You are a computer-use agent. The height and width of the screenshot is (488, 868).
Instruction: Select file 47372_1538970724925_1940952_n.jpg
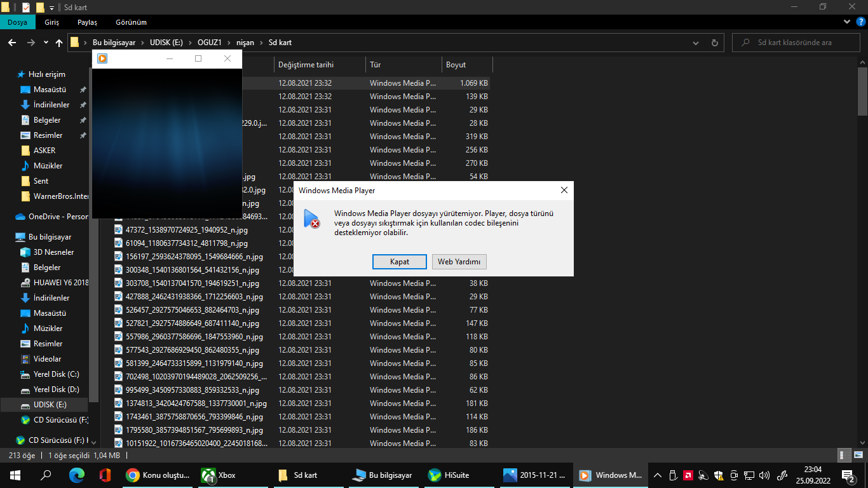186,230
